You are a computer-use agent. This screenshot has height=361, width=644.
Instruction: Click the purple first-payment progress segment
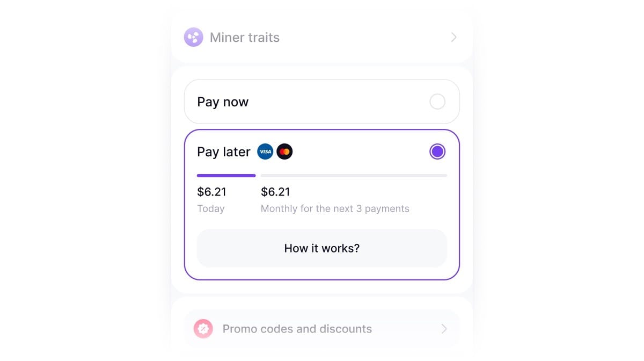(x=226, y=176)
